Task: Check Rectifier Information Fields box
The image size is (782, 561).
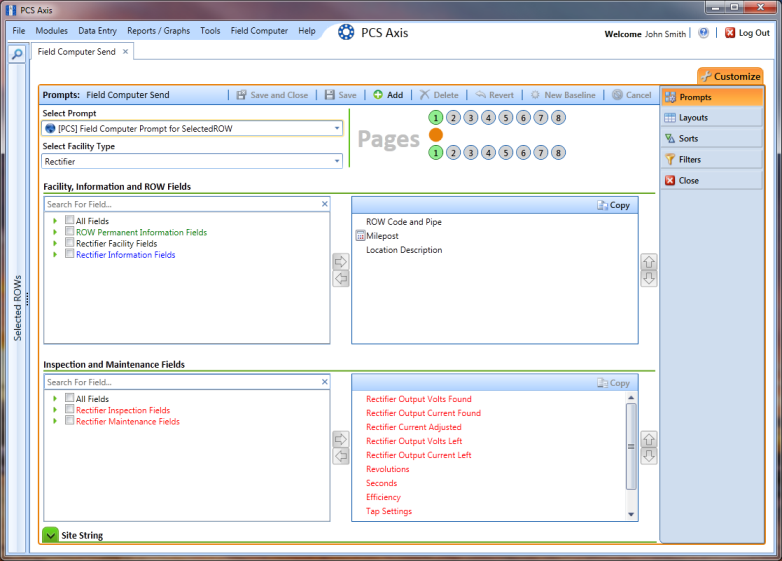Action: (70, 254)
